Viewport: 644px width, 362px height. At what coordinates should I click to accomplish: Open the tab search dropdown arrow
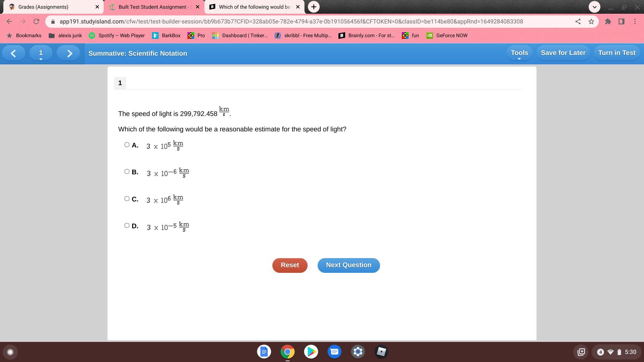(x=594, y=7)
